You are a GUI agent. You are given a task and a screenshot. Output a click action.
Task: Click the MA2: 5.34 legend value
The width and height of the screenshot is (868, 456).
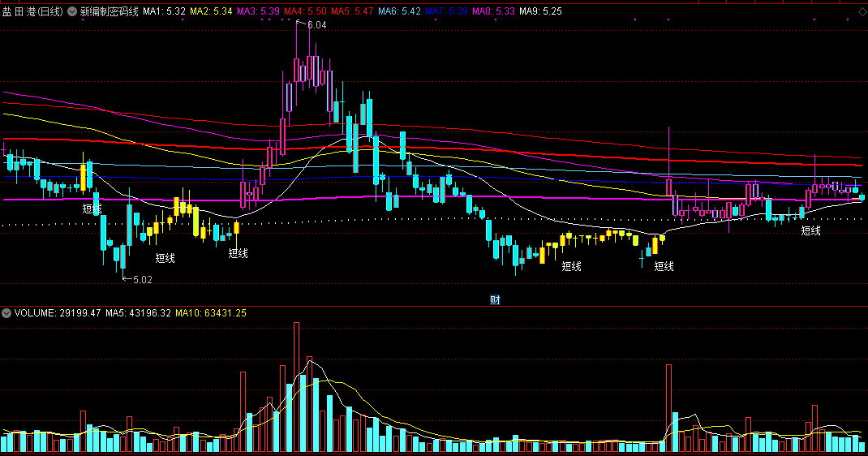coord(211,11)
